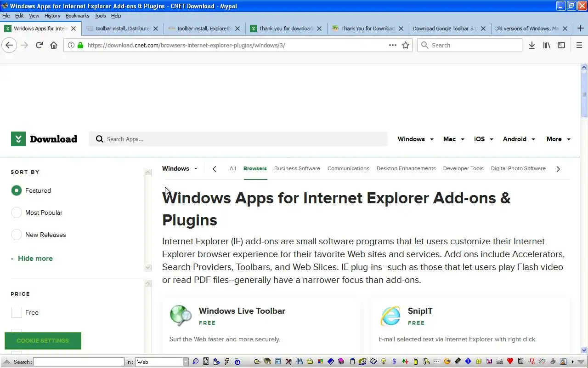Image resolution: width=588 pixels, height=368 pixels.
Task: Expand the iOS platform dropdown
Action: click(x=484, y=139)
